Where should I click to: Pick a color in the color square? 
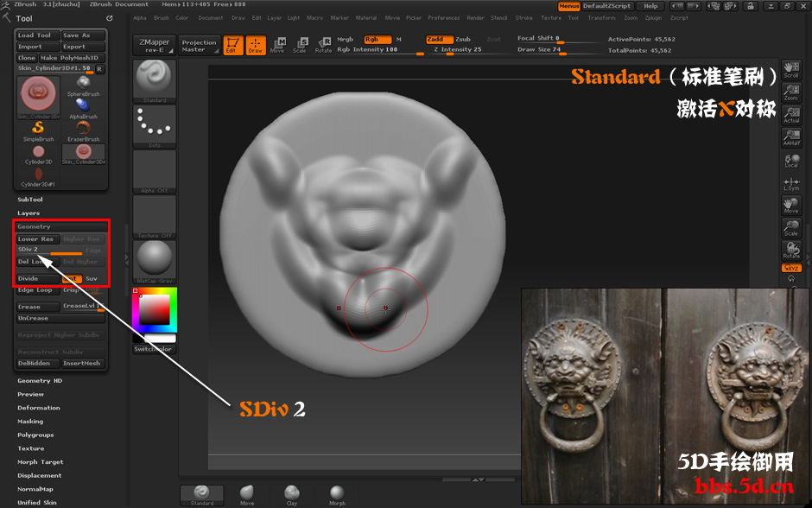coord(155,309)
